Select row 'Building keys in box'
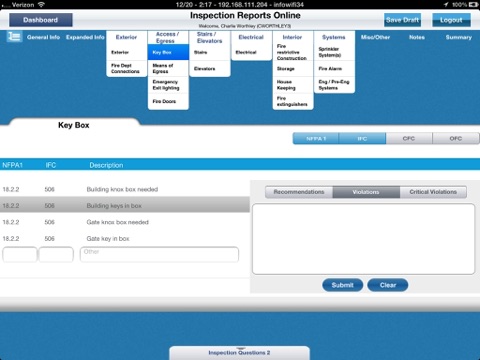The height and width of the screenshot is (360, 480). 125,206
